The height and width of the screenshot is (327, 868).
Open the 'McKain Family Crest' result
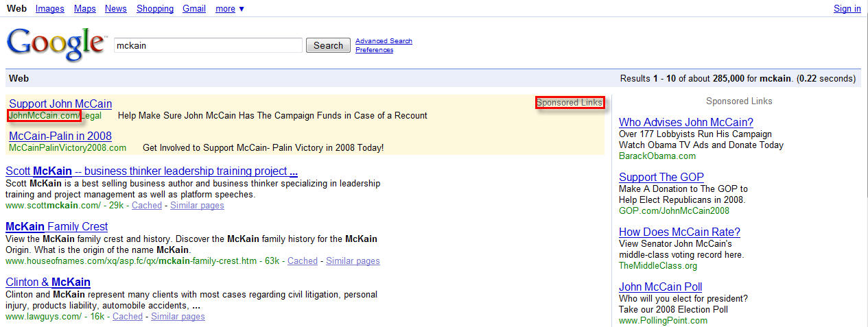[56, 226]
